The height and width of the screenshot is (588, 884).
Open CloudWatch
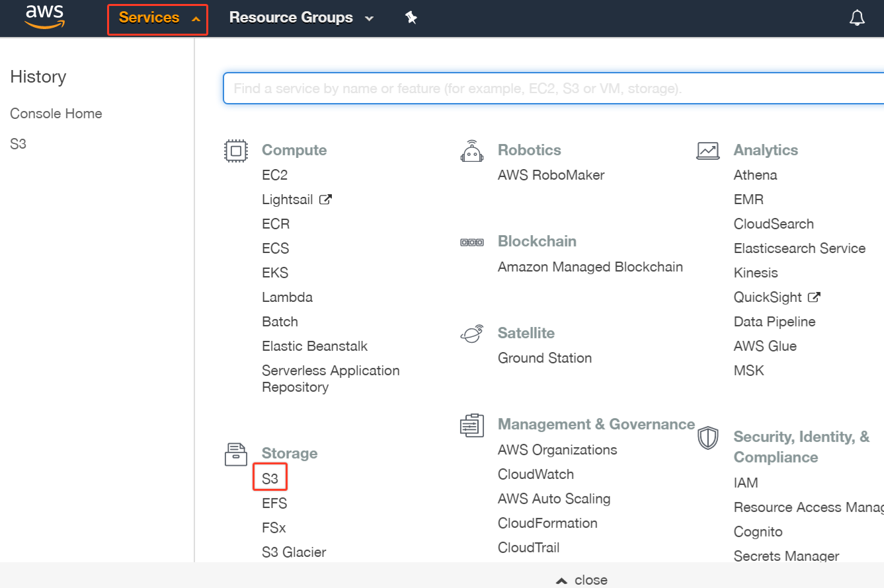click(536, 474)
